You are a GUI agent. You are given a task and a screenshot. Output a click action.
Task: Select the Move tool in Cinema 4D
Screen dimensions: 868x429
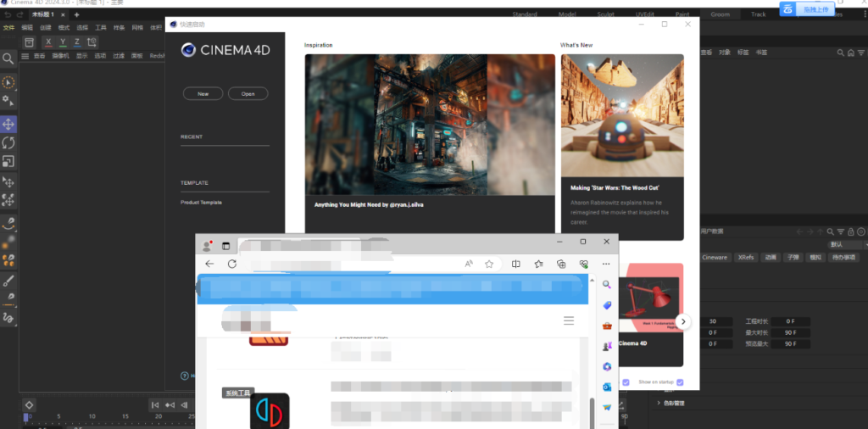point(8,125)
